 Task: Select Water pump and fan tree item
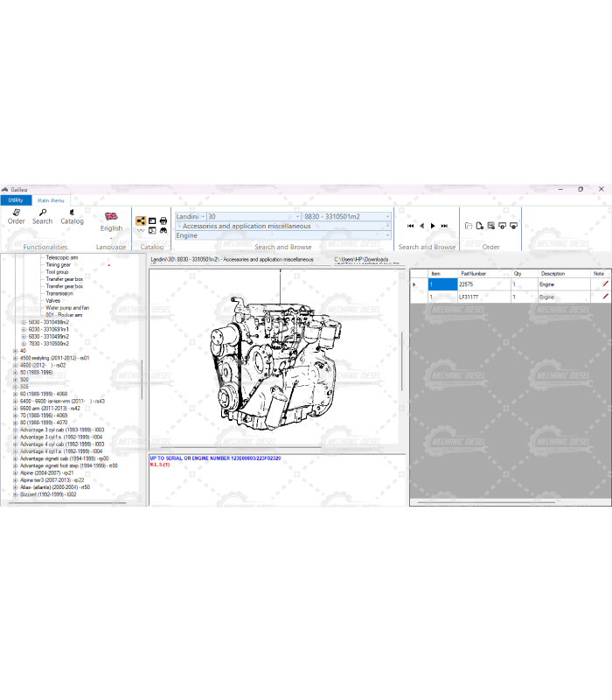click(67, 308)
